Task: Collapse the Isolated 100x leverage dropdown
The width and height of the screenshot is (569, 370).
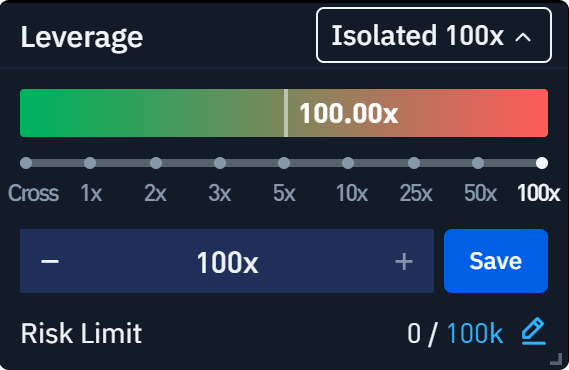Action: (x=434, y=35)
